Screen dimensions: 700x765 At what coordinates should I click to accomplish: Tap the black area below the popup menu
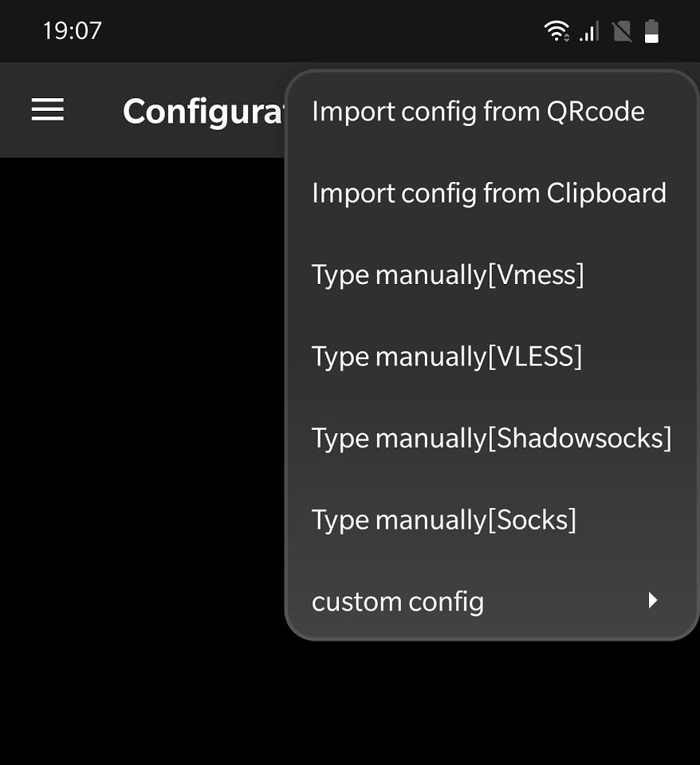click(487, 703)
